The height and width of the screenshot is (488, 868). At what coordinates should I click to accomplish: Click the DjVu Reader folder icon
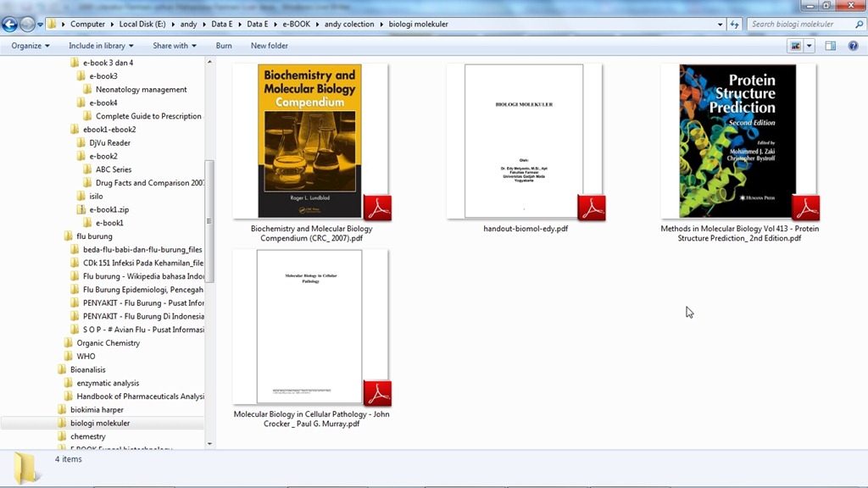pyautogui.click(x=81, y=142)
